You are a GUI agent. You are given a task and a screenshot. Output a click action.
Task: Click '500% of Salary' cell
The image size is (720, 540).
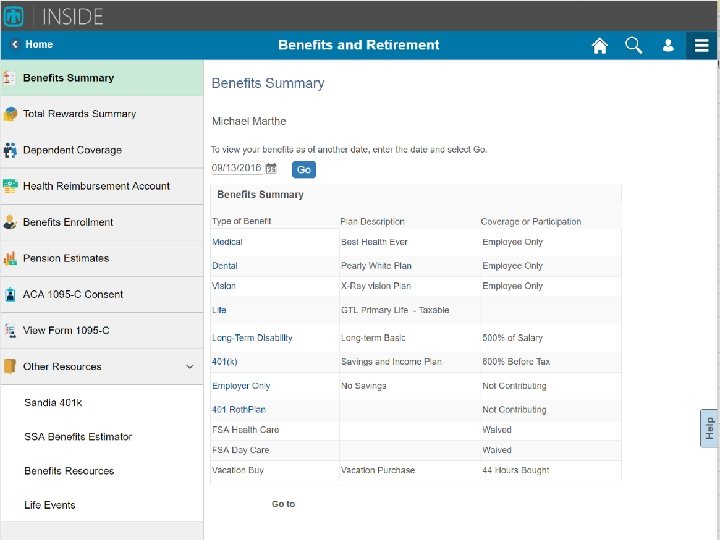(512, 338)
